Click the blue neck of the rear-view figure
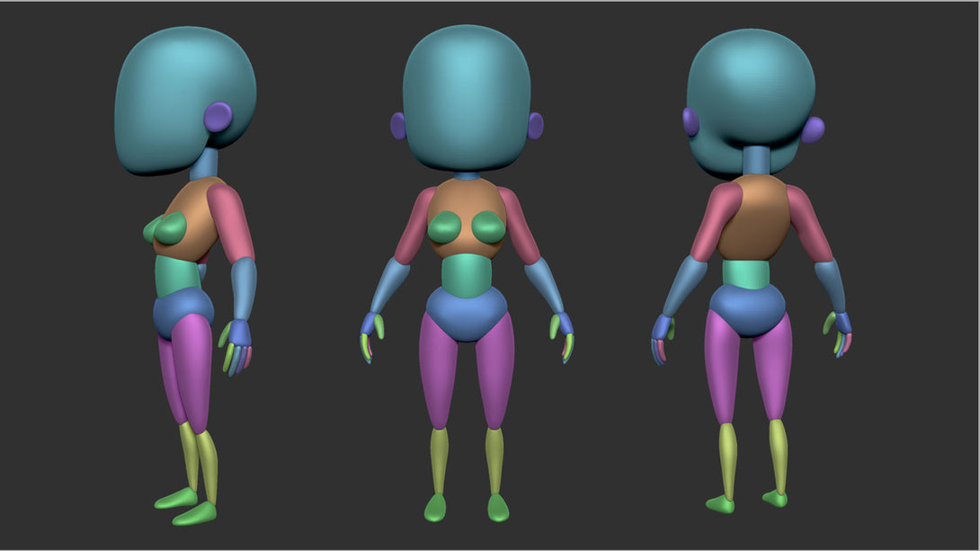 click(x=757, y=161)
